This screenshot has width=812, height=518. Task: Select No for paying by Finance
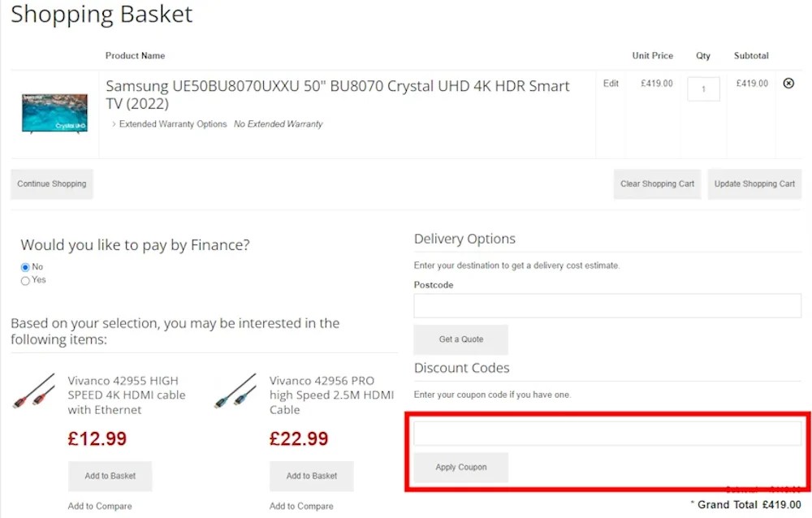point(25,266)
